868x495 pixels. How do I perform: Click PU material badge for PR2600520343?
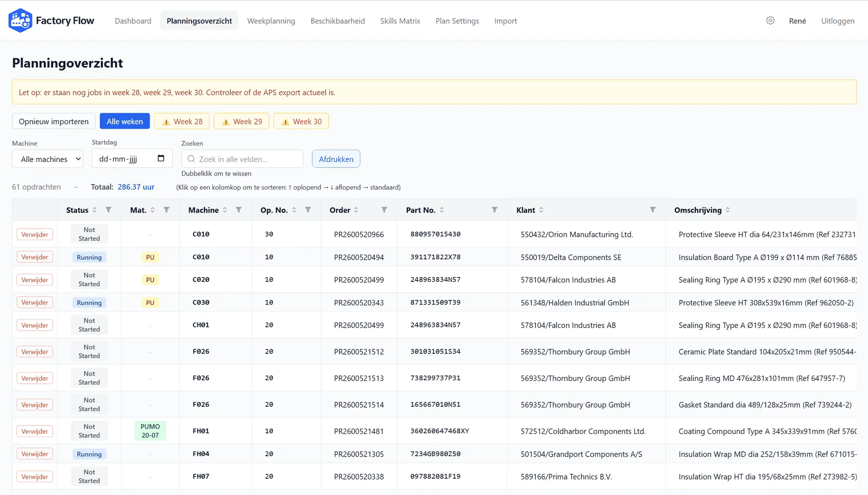tap(150, 302)
